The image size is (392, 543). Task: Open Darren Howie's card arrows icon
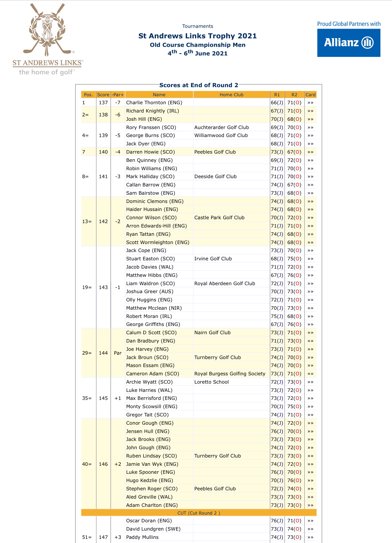[310, 152]
